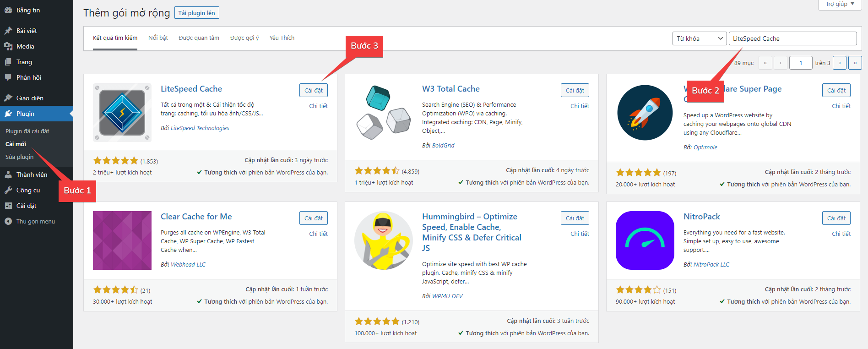Viewport: 868px width, 349px height.
Task: Jump to last results page
Action: pyautogui.click(x=855, y=63)
